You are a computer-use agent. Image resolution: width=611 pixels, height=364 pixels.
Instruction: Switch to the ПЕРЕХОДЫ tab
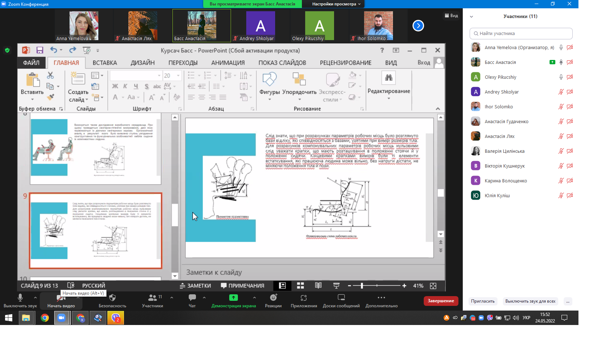pos(183,62)
